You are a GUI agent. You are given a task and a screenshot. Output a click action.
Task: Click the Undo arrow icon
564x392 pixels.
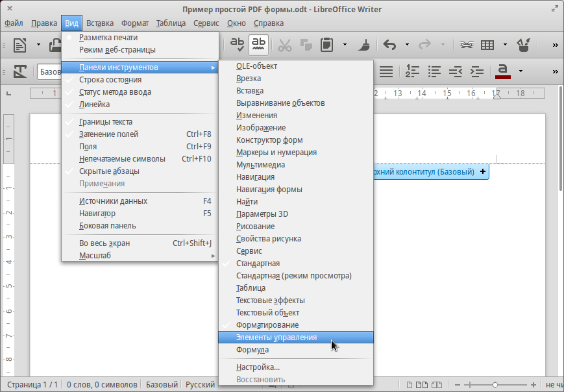389,45
